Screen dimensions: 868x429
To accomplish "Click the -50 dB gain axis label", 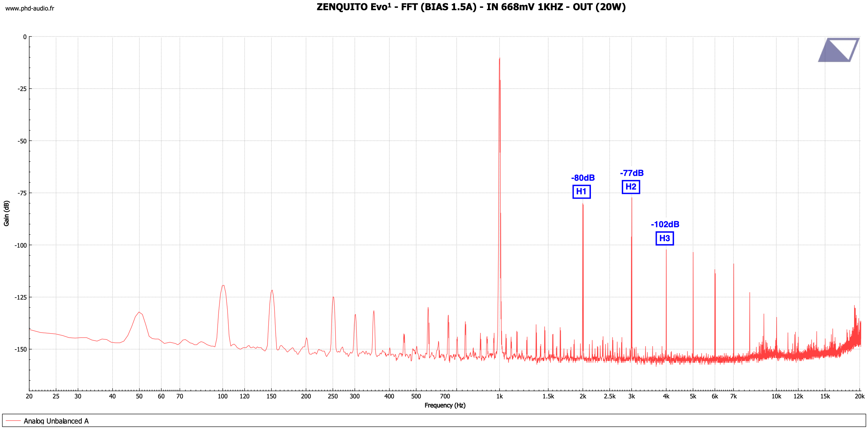I will click(x=22, y=141).
